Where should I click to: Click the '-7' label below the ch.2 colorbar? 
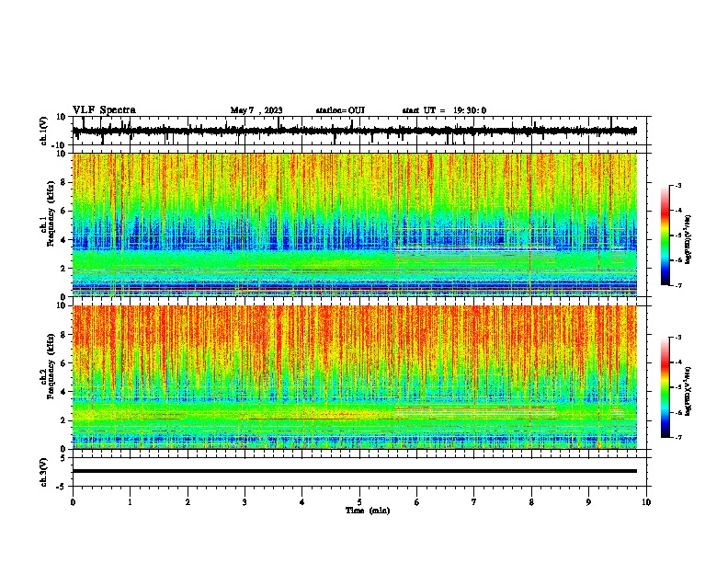coord(677,437)
